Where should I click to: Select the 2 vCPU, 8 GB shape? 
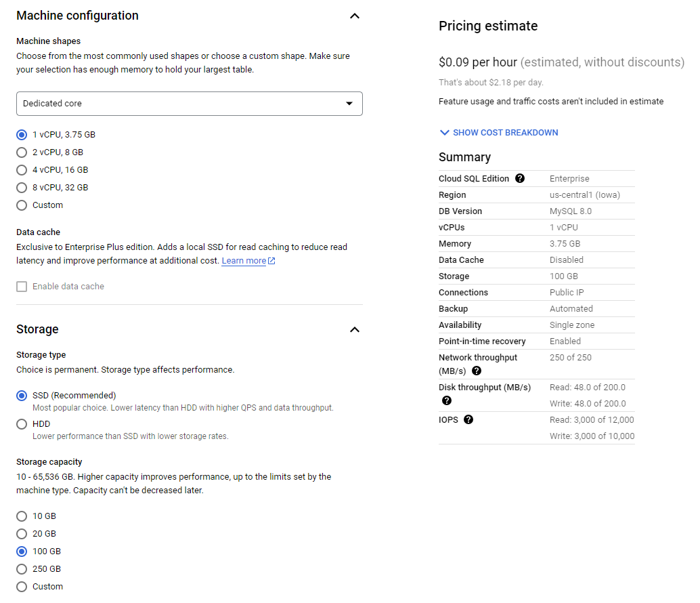click(22, 152)
